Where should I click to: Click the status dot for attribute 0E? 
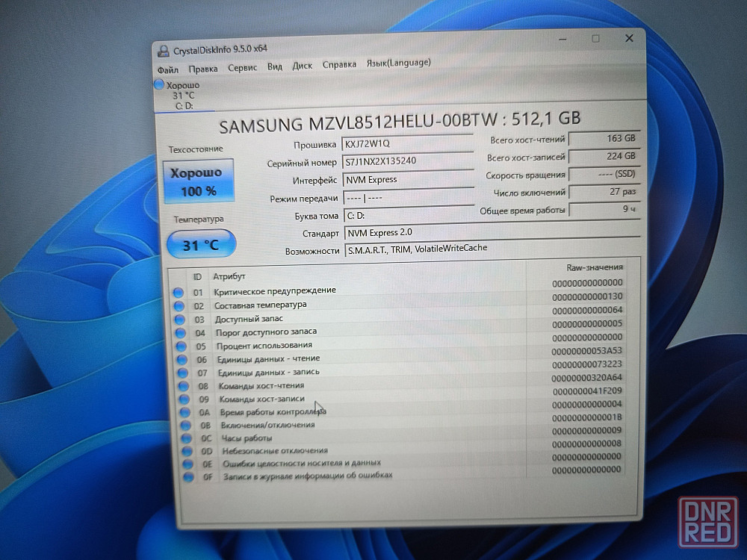click(x=188, y=464)
